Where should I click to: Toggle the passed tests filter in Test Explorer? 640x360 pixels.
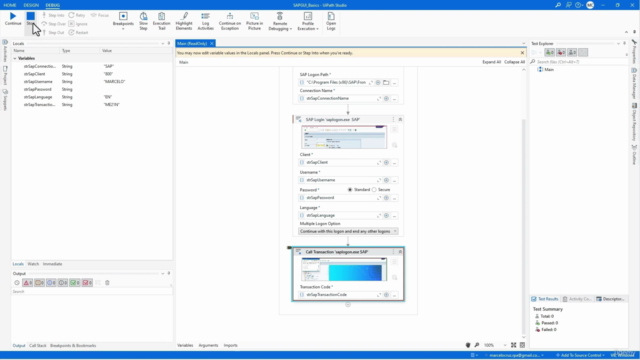(550, 52)
